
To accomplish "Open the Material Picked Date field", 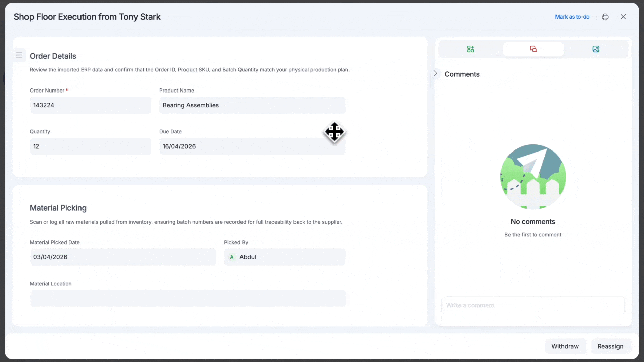I will (123, 257).
